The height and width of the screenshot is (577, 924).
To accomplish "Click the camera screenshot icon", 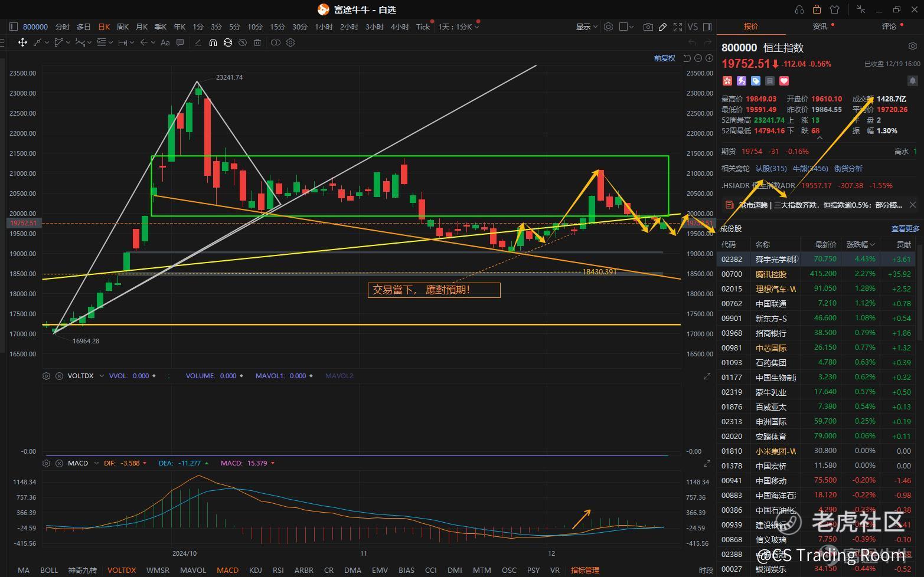I will (648, 27).
